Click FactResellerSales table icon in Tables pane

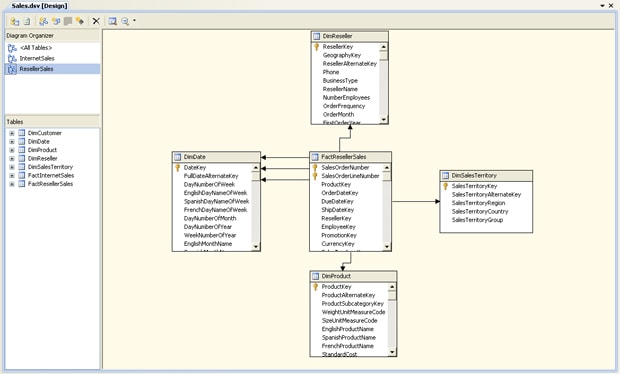tap(22, 184)
